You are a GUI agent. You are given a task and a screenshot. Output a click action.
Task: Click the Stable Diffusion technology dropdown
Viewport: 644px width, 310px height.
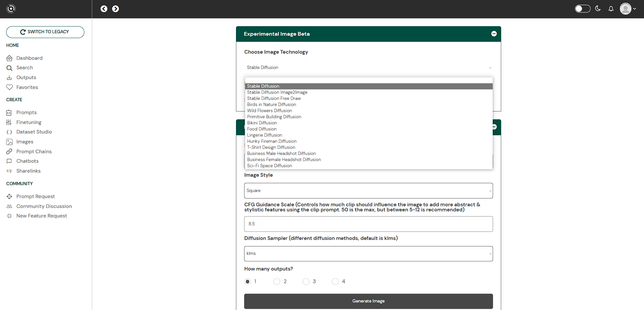[x=368, y=68]
